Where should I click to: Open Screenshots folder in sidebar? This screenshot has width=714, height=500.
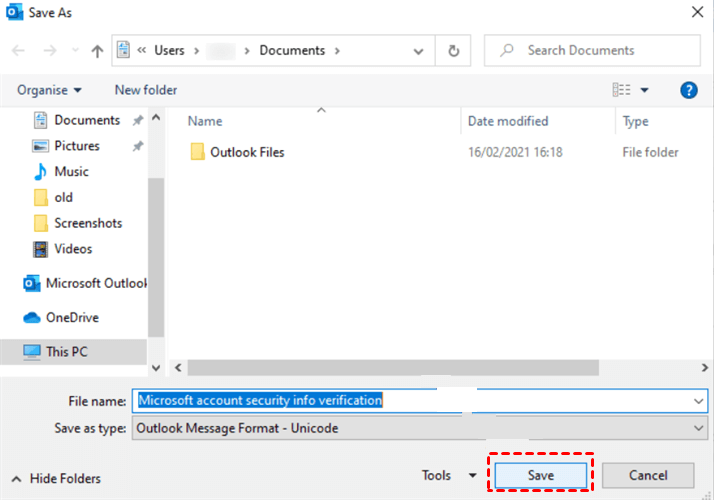[88, 223]
